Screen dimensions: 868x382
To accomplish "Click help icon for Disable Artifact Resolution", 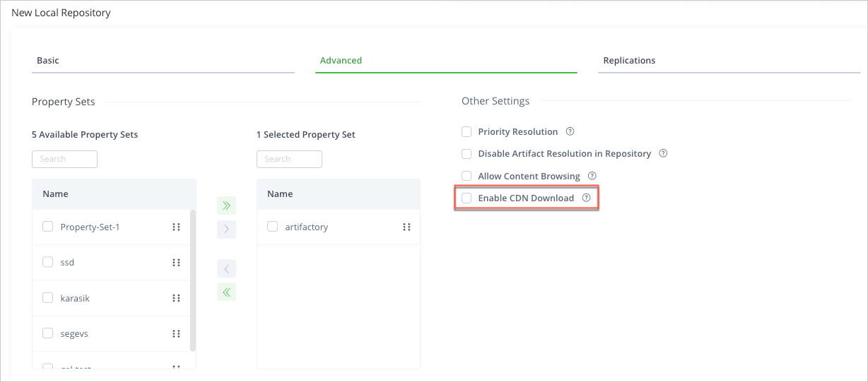I will pyautogui.click(x=663, y=153).
